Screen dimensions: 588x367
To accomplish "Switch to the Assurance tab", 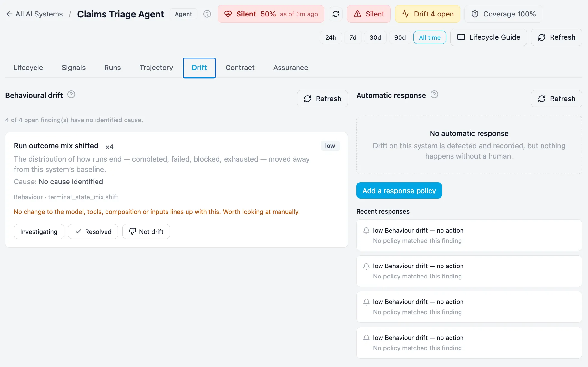I will point(291,68).
